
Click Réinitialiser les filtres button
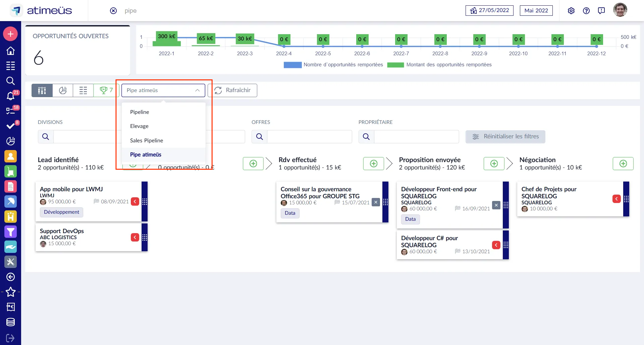coord(505,137)
